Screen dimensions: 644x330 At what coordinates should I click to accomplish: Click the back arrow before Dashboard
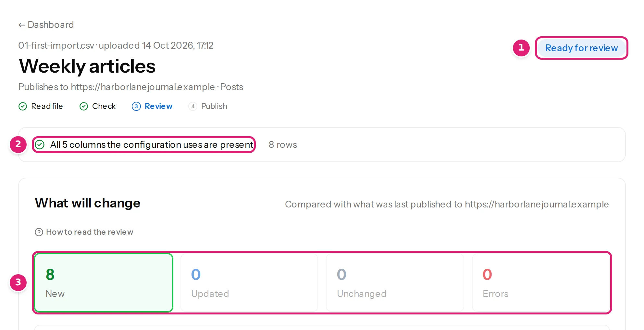(x=22, y=25)
